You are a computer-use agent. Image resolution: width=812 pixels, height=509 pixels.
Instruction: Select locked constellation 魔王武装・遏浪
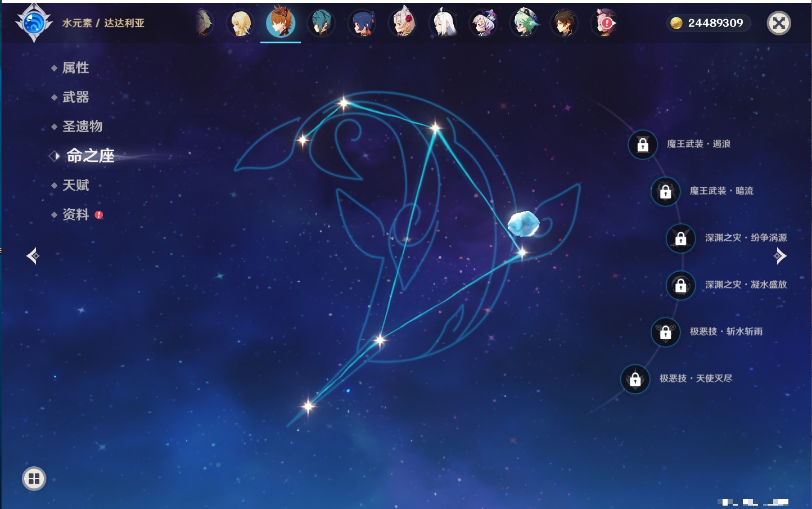pyautogui.click(x=643, y=145)
